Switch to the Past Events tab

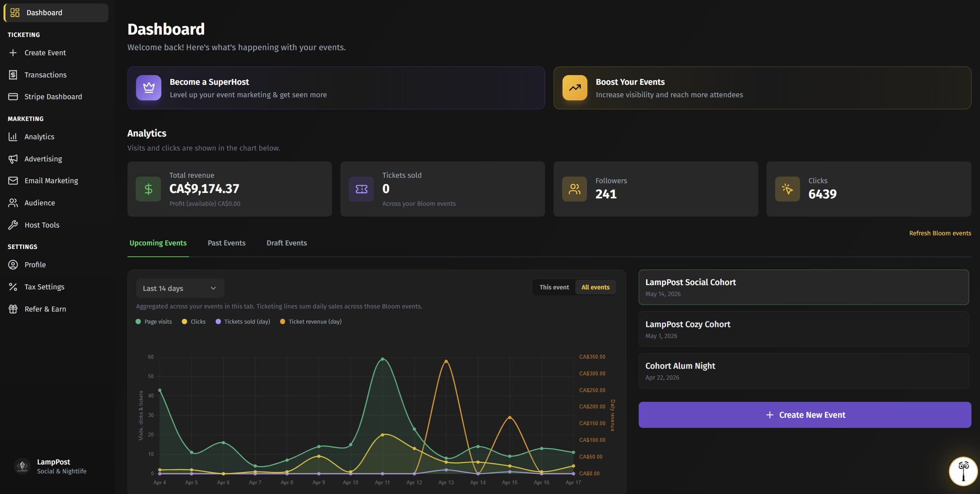pyautogui.click(x=227, y=243)
